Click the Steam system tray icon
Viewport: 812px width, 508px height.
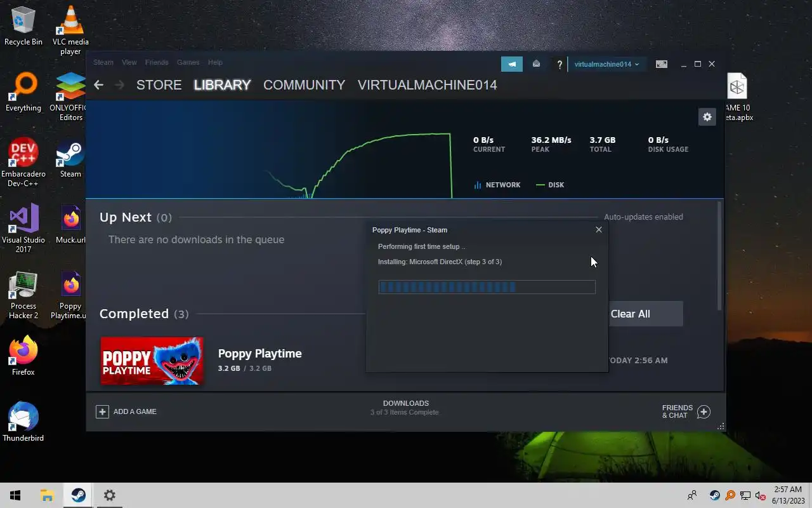[x=714, y=495]
